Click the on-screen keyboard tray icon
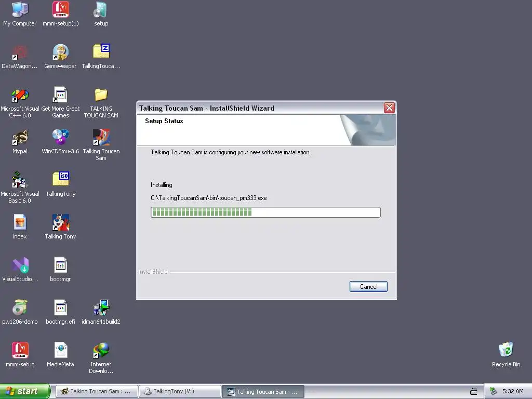 474,392
